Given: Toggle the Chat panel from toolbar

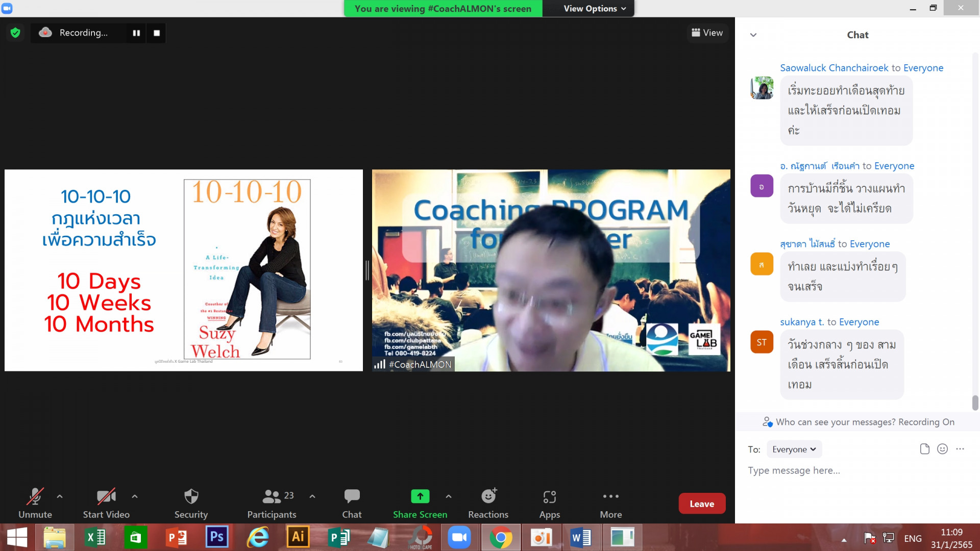Looking at the screenshot, I should [352, 503].
